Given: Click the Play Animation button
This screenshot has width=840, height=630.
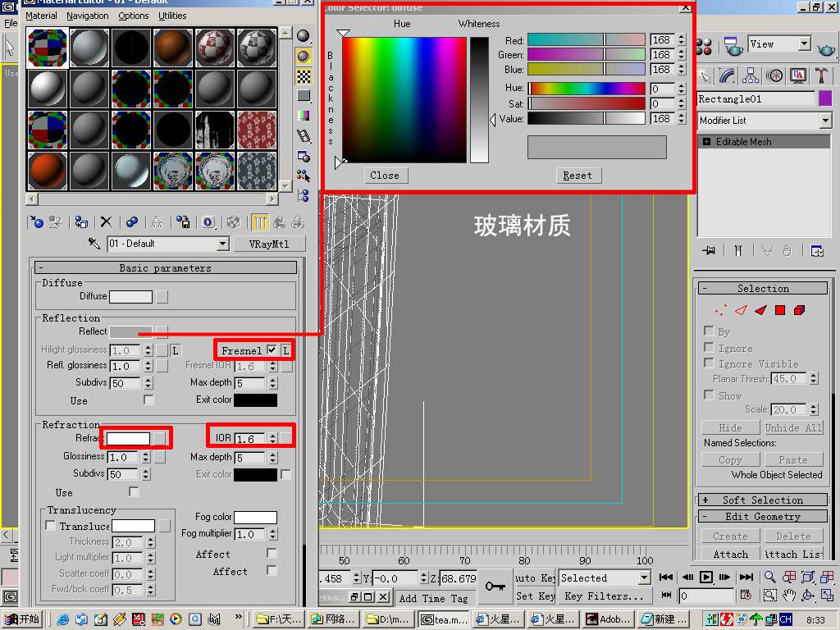Looking at the screenshot, I should tap(706, 577).
